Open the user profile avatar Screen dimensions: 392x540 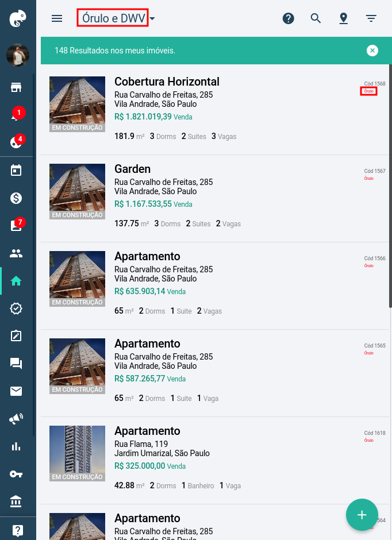pyautogui.click(x=18, y=55)
